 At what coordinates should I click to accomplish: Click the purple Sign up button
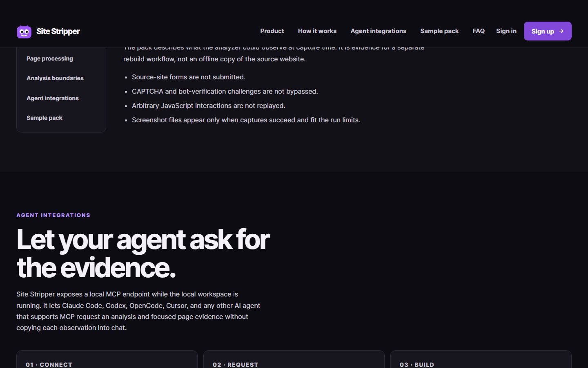[548, 31]
